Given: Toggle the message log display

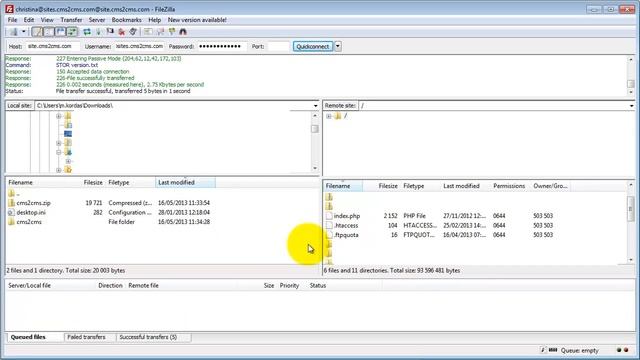Looking at the screenshot, I should 37,32.
